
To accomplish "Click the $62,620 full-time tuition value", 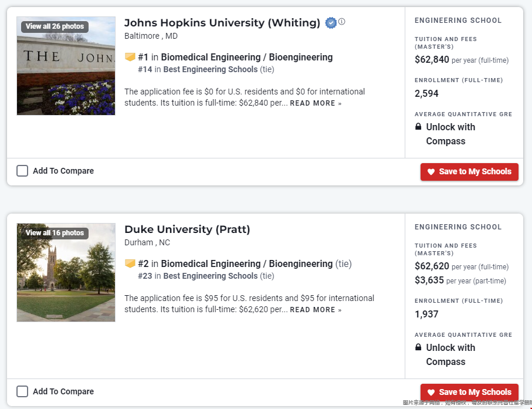I will coord(432,266).
